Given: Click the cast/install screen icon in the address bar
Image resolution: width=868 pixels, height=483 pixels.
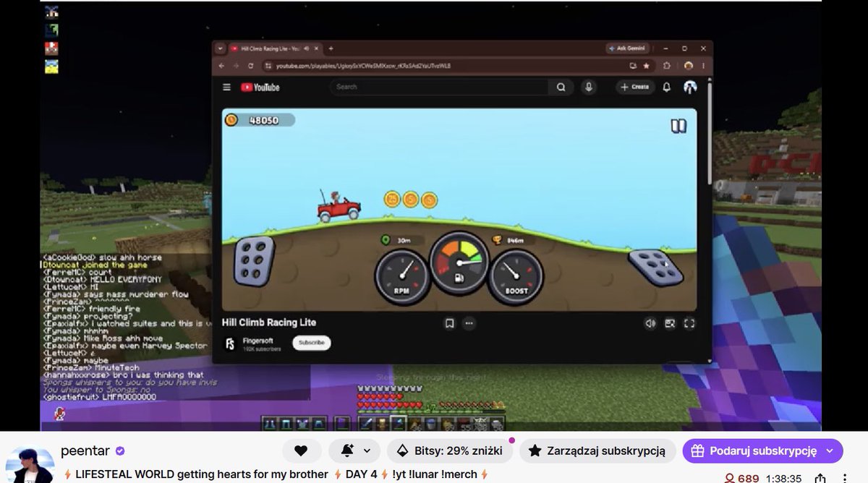Looking at the screenshot, I should (x=633, y=65).
